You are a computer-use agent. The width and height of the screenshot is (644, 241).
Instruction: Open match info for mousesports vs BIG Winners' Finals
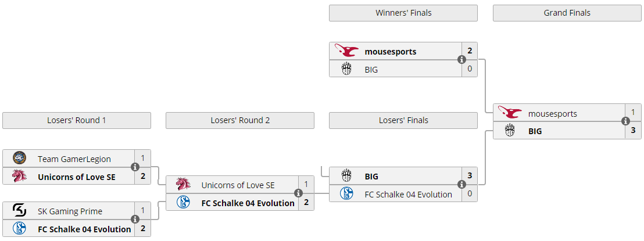click(461, 60)
